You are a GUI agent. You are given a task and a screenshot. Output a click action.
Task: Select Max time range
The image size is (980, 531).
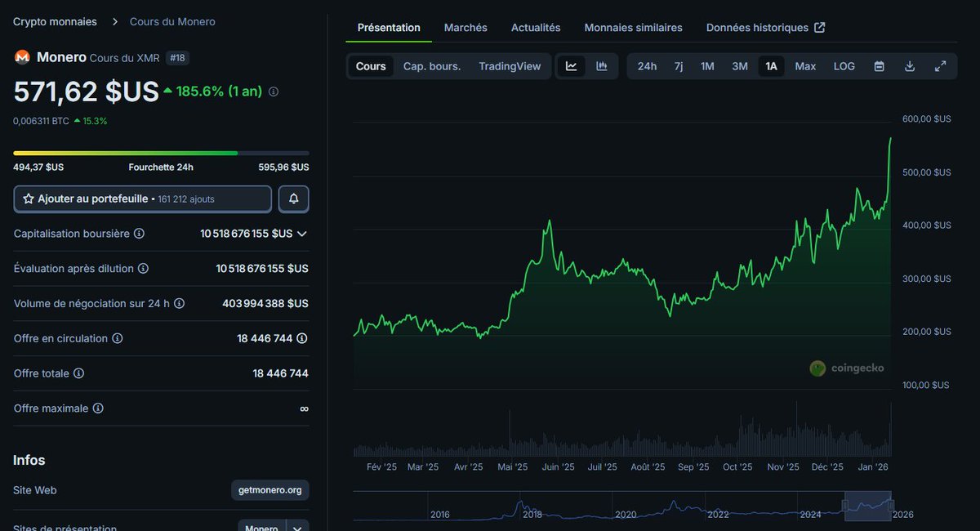(805, 66)
